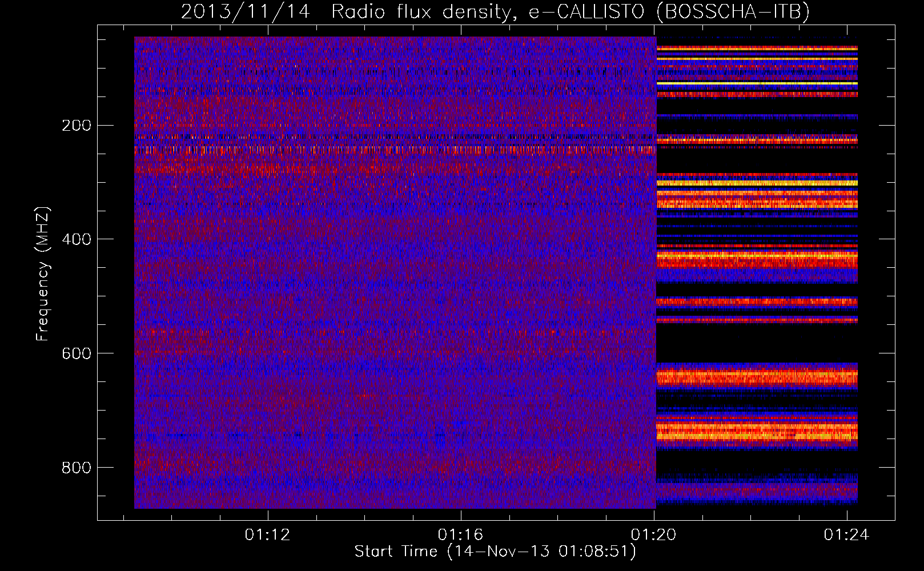Click the 'Frequency (MHZ)' y-axis label

(x=43, y=274)
